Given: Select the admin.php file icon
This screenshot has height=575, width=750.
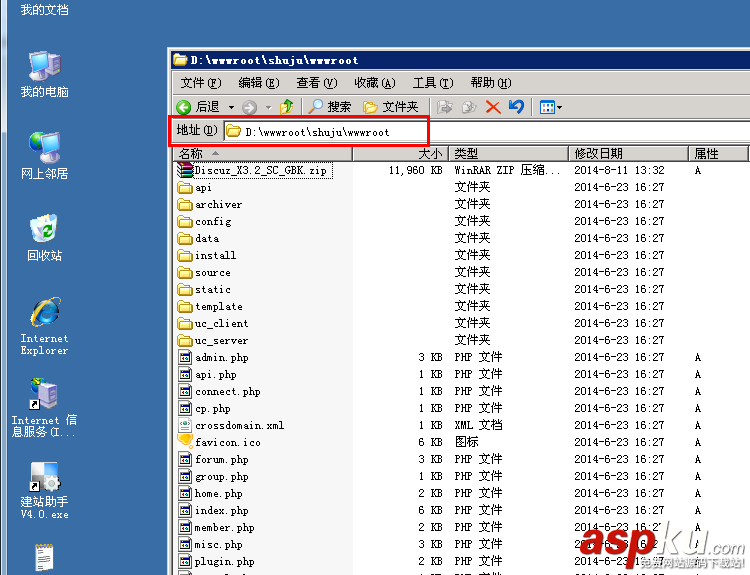Looking at the screenshot, I should click(185, 357).
